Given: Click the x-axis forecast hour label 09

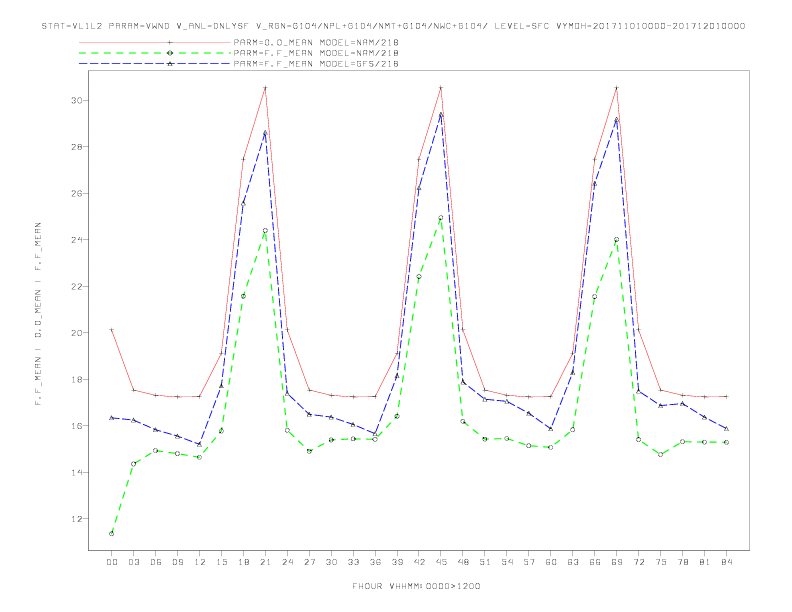Looking at the screenshot, I should point(177,562).
